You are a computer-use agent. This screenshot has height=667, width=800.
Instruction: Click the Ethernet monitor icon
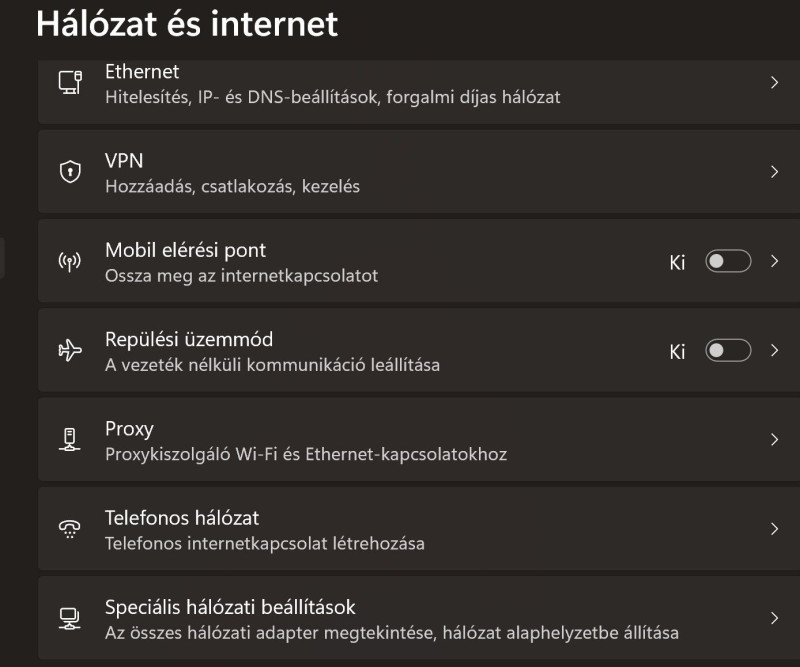tap(69, 83)
